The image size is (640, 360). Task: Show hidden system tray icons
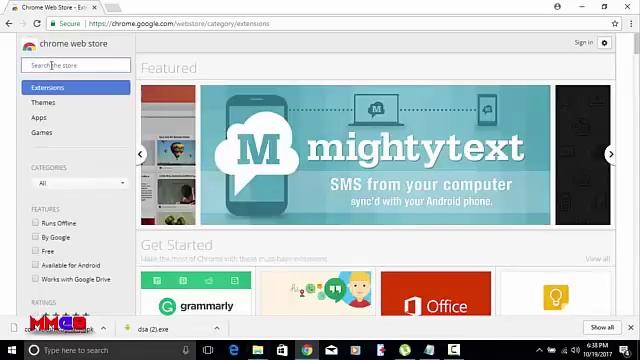(x=539, y=350)
